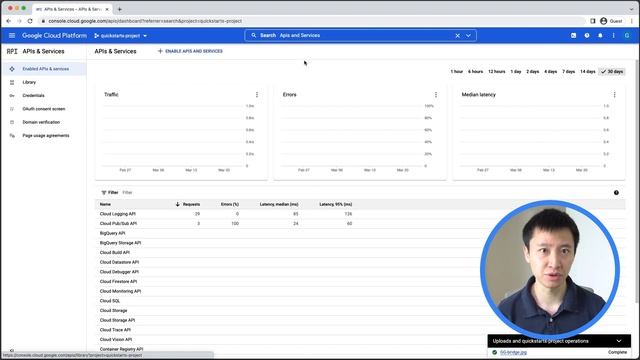Set time range to 14 days
Viewport: 640px width, 360px height.
(x=588, y=71)
